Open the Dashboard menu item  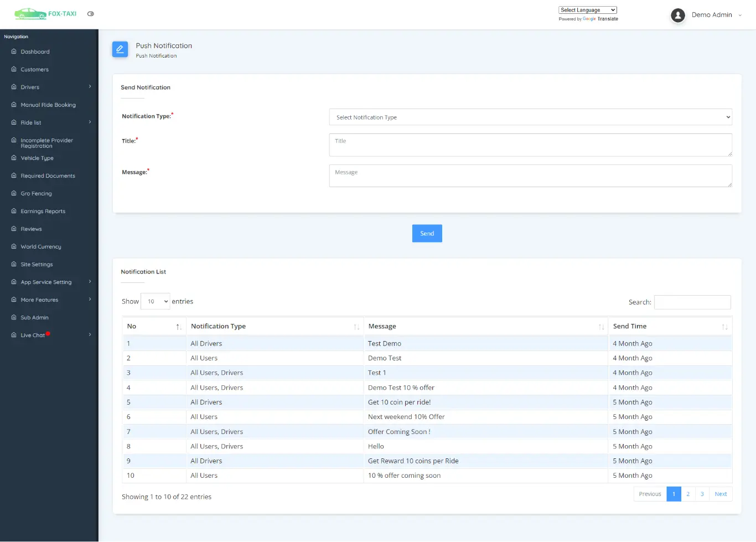click(x=35, y=51)
